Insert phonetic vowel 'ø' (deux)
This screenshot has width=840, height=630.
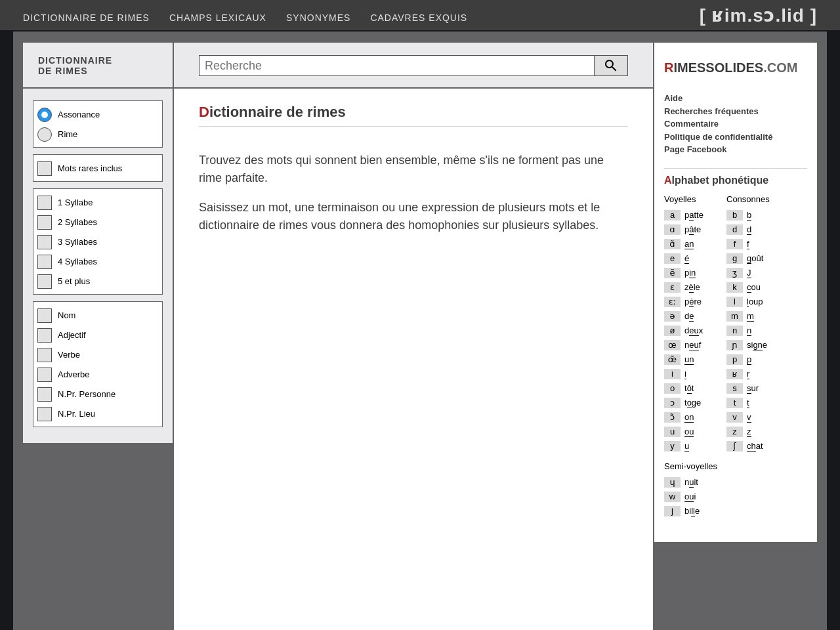pos(672,331)
